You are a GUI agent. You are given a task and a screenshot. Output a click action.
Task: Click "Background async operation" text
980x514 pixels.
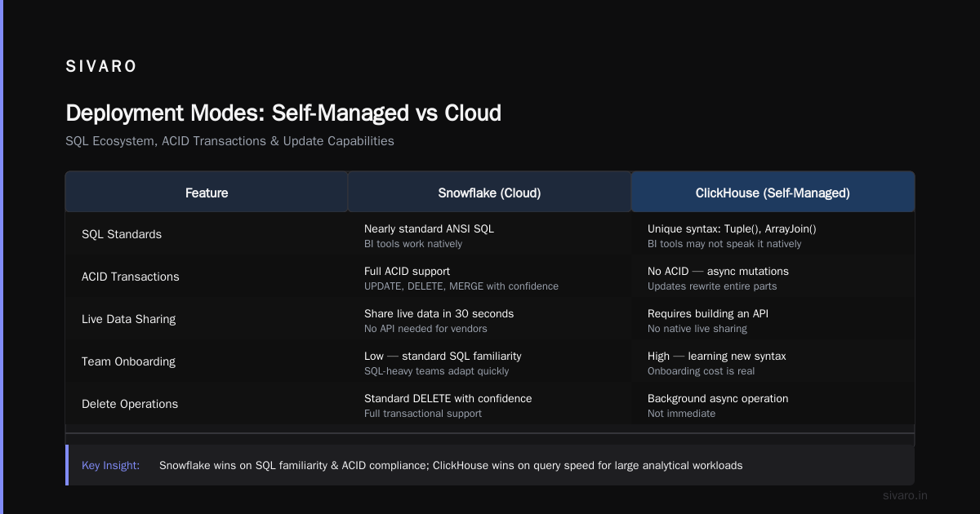718,398
